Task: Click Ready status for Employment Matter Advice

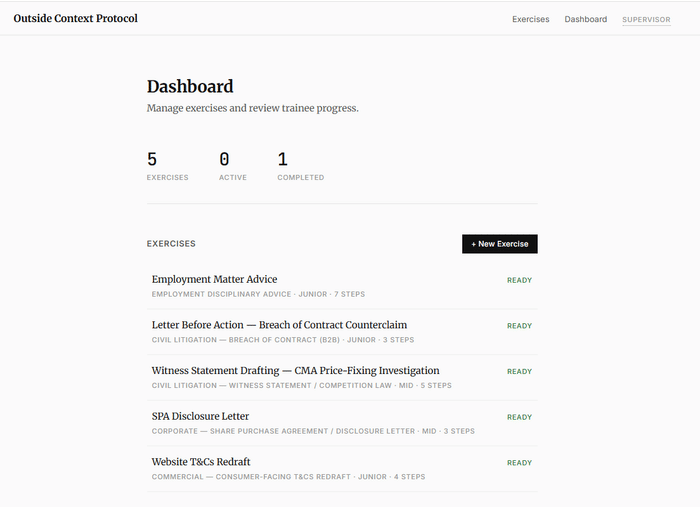Action: point(519,280)
